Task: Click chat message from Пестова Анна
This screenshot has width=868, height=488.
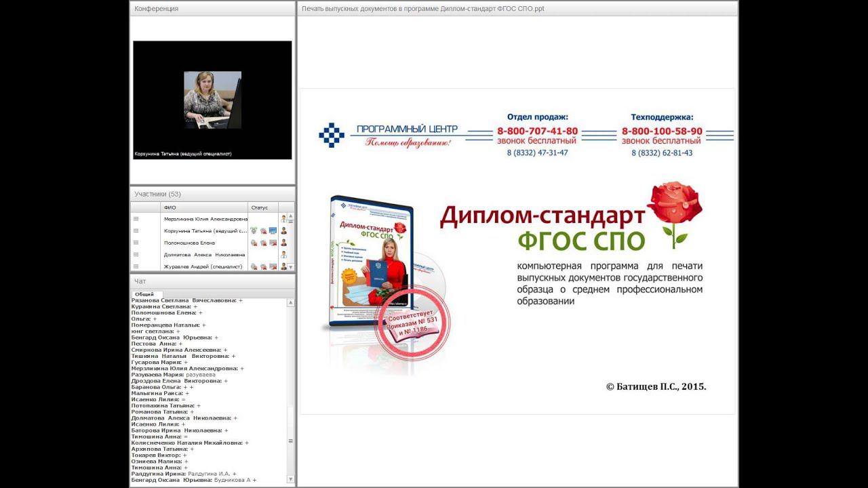Action: pyautogui.click(x=157, y=344)
